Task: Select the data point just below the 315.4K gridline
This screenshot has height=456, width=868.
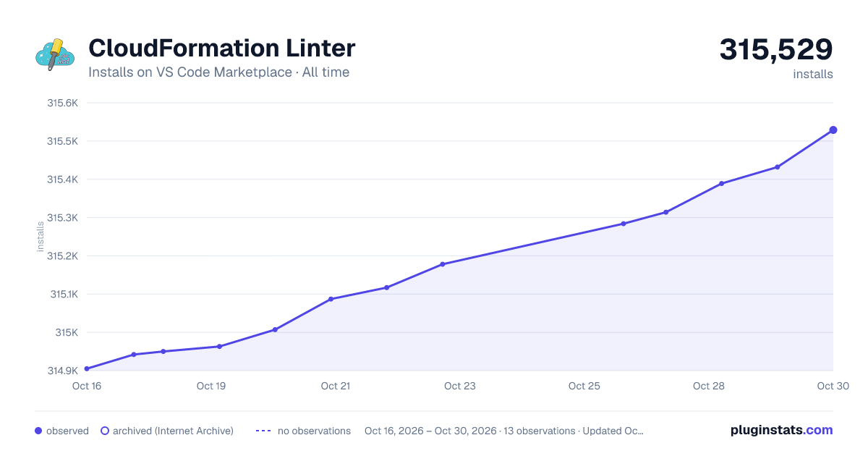Action: pos(722,183)
